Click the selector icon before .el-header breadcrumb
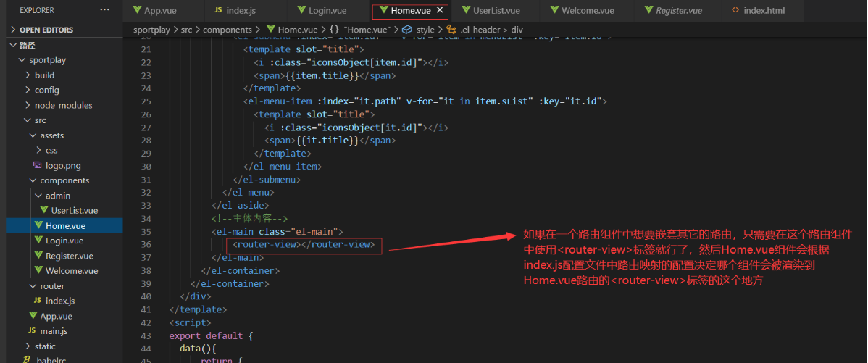This screenshot has height=363, width=868. (x=451, y=30)
